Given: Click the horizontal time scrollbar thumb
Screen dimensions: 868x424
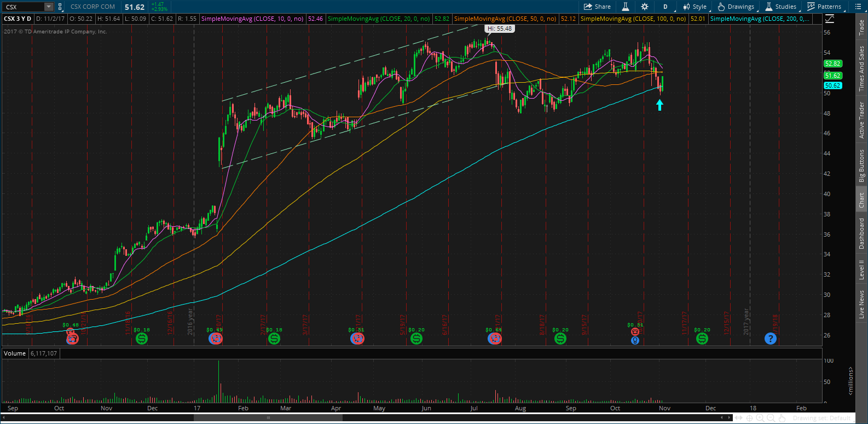Looking at the screenshot, I should tap(268, 417).
